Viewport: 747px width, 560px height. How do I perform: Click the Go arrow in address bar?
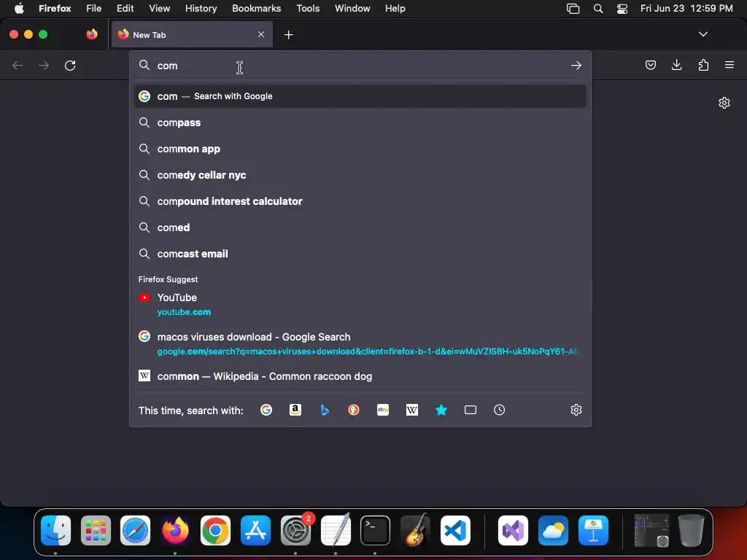click(x=576, y=65)
